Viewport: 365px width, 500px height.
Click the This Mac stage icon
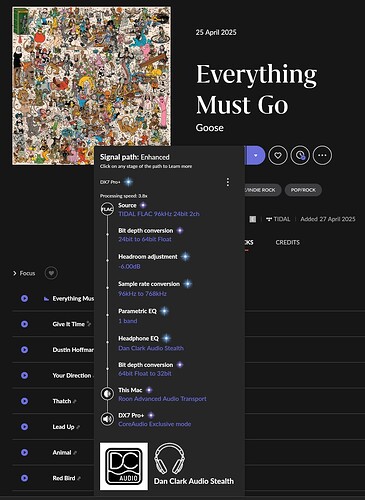(107, 394)
